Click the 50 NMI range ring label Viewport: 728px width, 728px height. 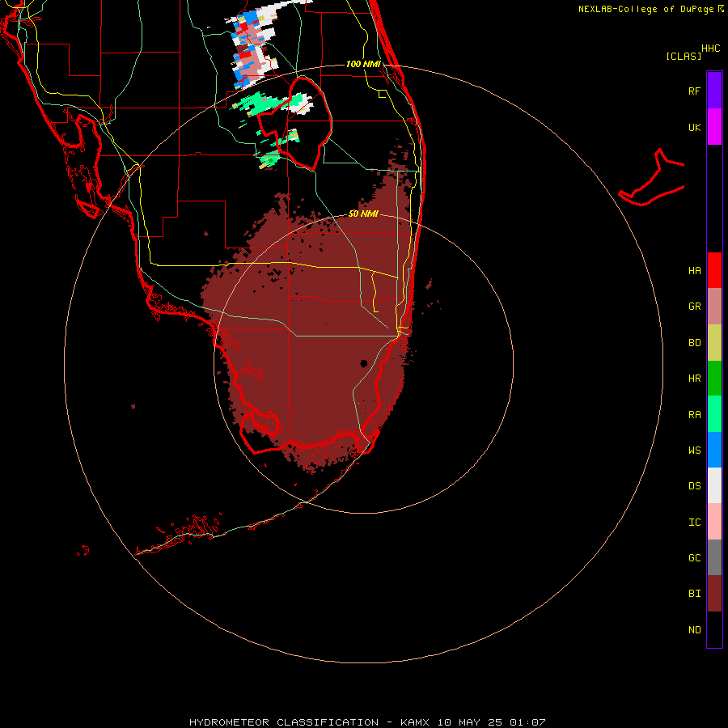(x=363, y=214)
